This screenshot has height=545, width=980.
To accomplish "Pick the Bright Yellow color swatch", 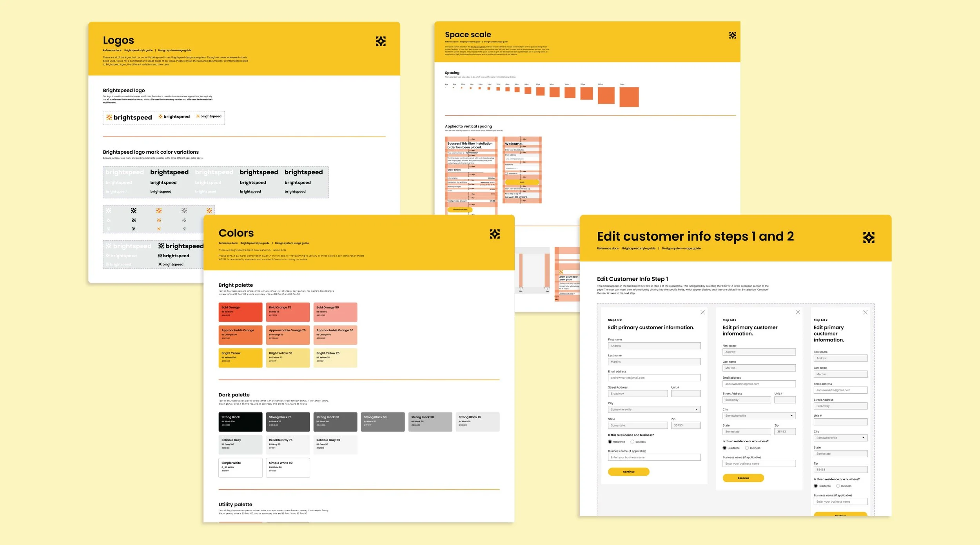I will point(240,358).
